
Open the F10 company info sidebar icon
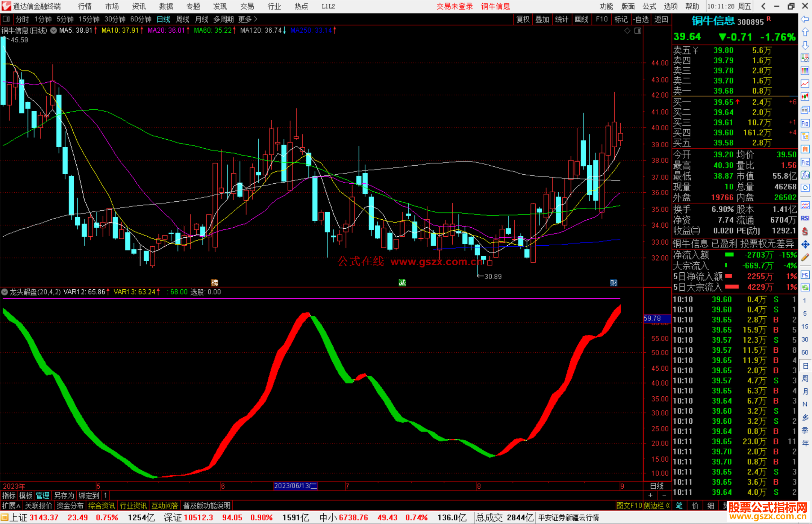click(805, 123)
